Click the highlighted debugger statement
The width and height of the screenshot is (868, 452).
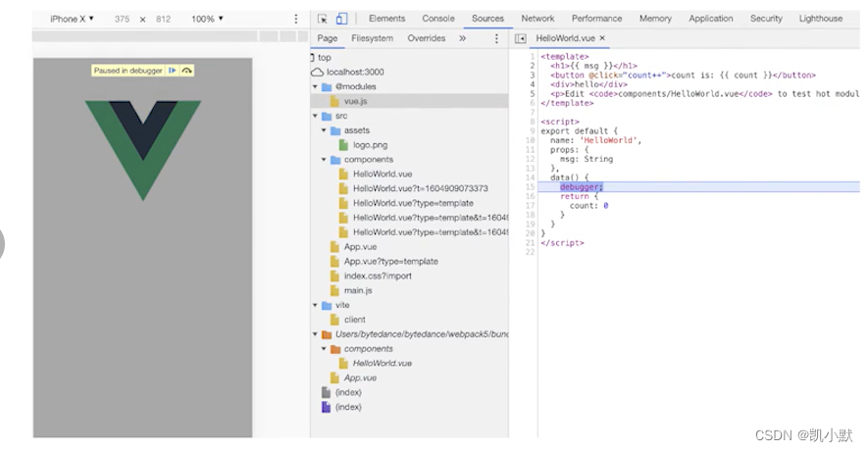coord(582,187)
